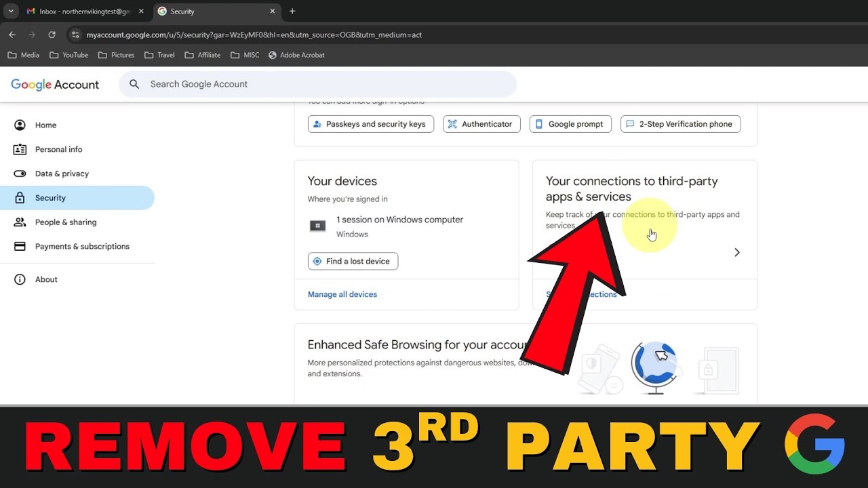Open site info icon in address bar
Viewport: 868px width, 488px height.
pyautogui.click(x=75, y=35)
